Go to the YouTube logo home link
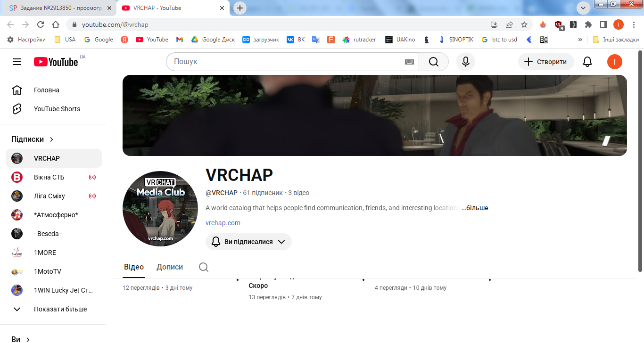This screenshot has height=343, width=644. (x=56, y=62)
